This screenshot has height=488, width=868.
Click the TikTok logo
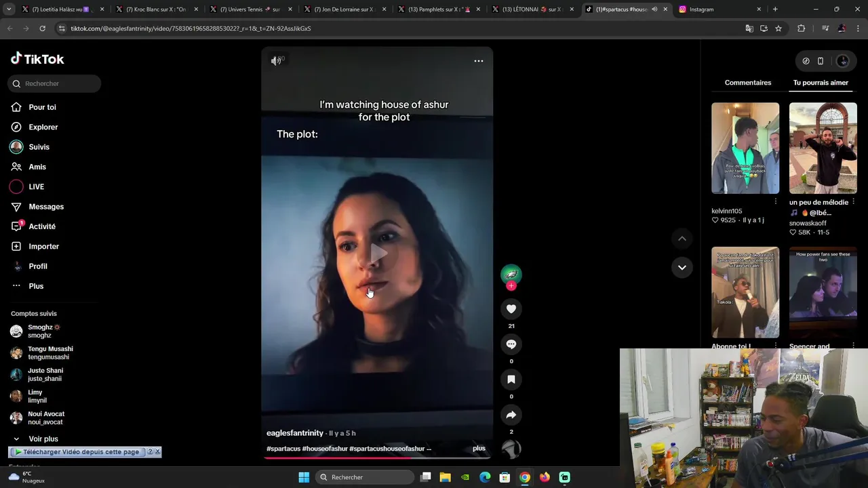pos(37,59)
